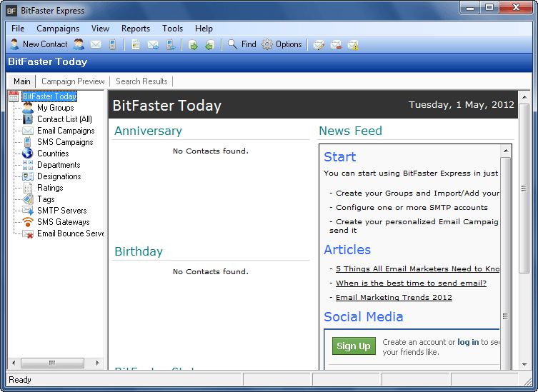Click the globe icon beside Countries
Screen dimensions: 538x392
click(x=28, y=154)
